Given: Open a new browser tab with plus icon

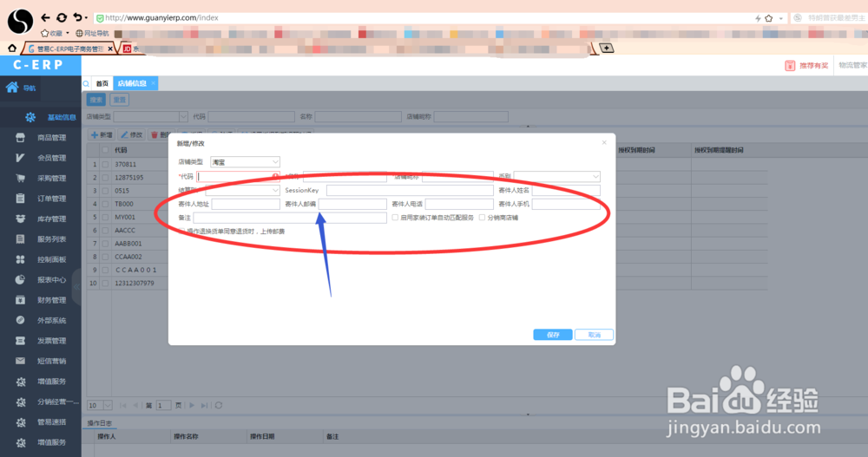Looking at the screenshot, I should 607,49.
